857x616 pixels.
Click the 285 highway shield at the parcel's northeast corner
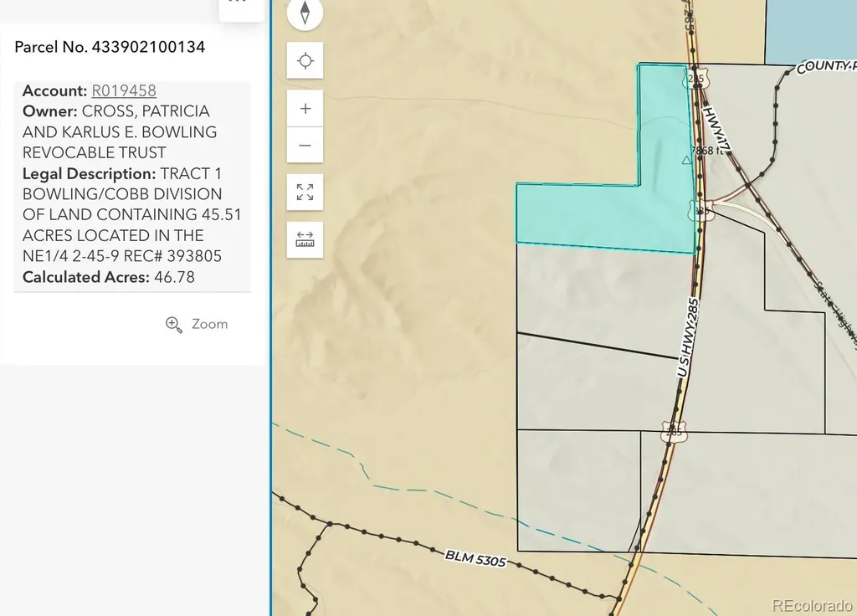tap(695, 79)
